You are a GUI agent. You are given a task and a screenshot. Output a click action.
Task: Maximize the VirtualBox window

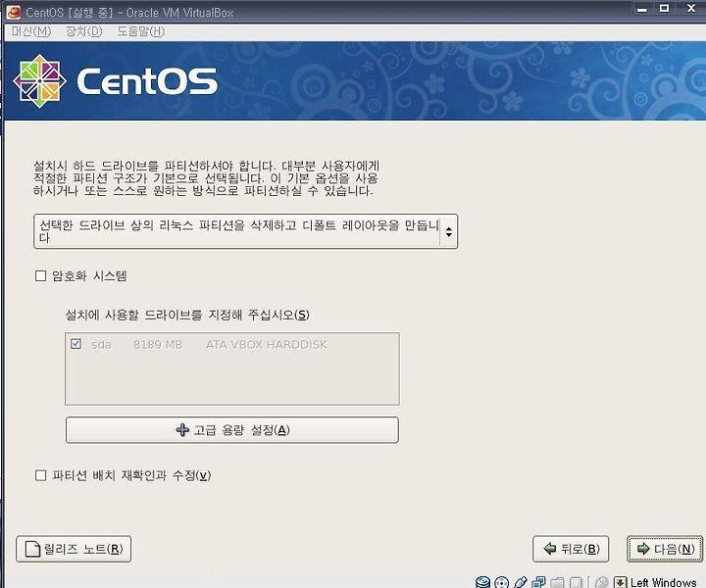(664, 8)
